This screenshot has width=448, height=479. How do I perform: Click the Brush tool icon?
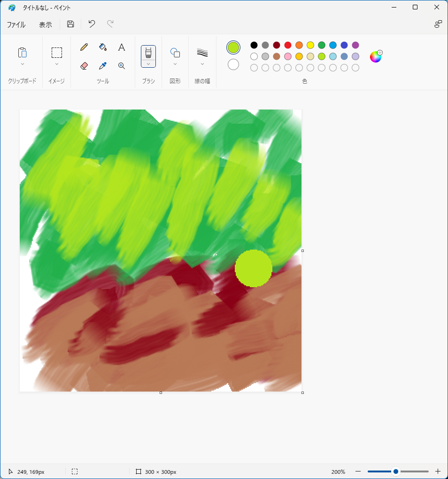click(148, 53)
